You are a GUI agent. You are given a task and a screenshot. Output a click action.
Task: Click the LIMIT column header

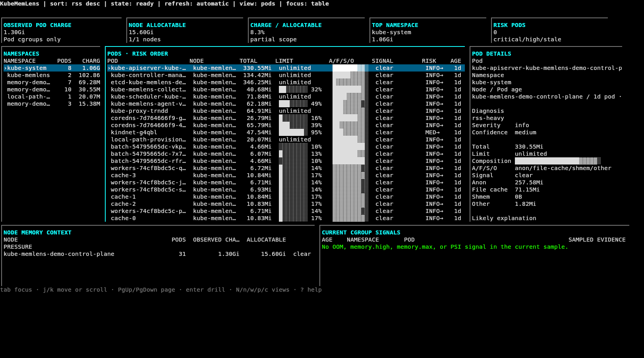(284, 61)
